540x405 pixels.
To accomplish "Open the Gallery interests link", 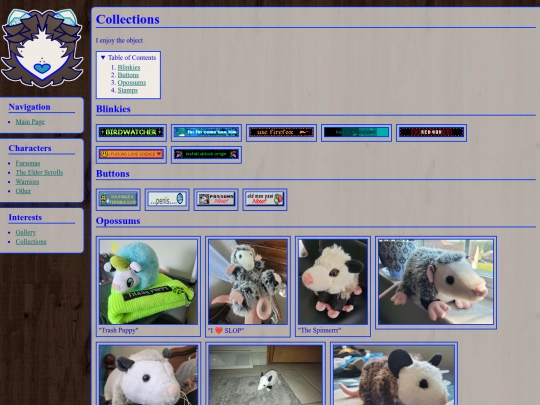I will (26, 232).
